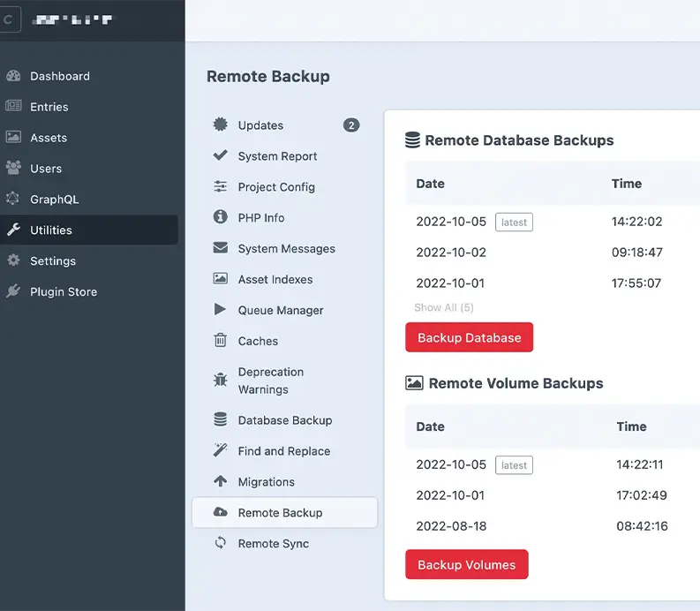Go to Assets in the sidebar
Screen dimensions: 700x611
pos(49,138)
